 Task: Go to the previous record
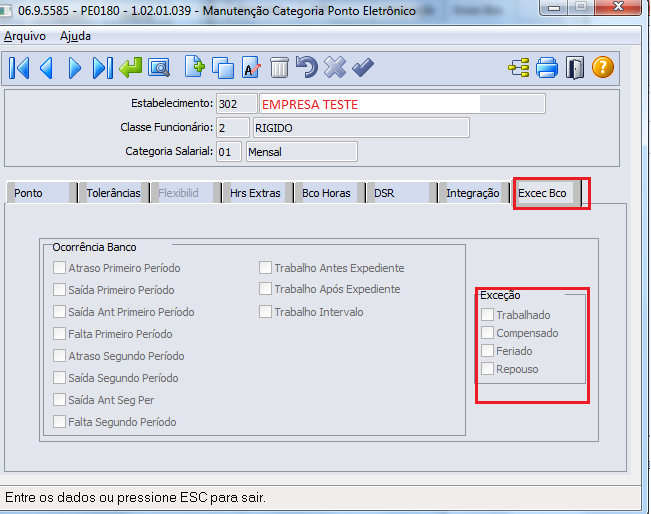click(46, 68)
